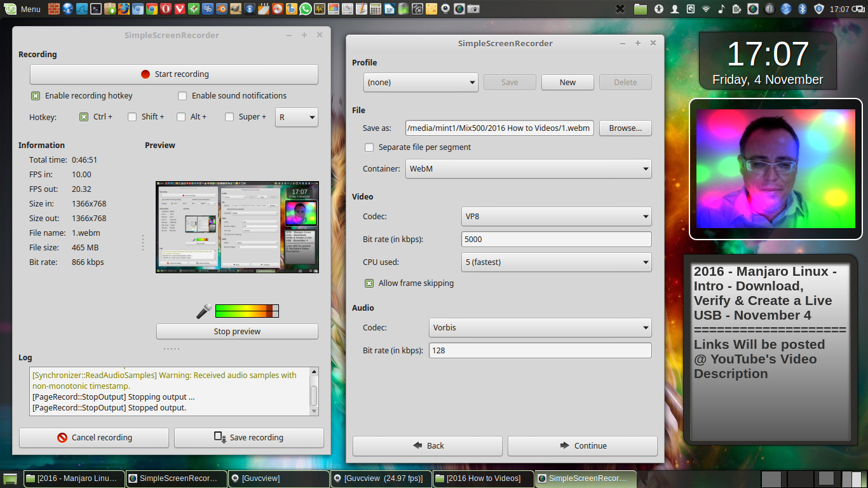Click the audio Bit rate field showing 128

point(541,351)
